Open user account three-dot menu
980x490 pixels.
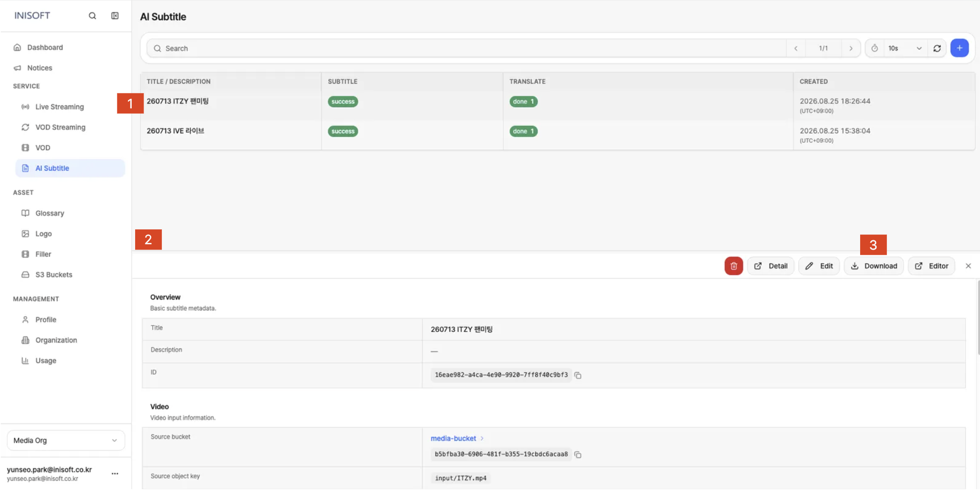(115, 473)
